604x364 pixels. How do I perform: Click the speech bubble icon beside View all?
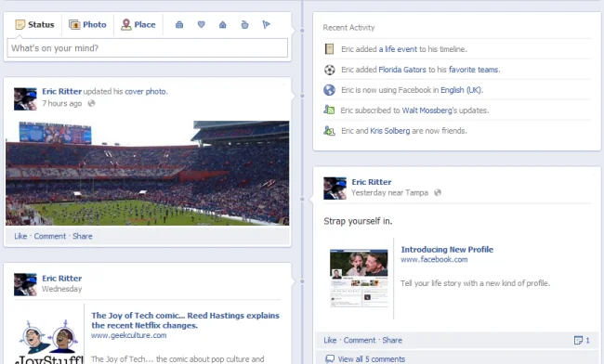tap(330, 358)
